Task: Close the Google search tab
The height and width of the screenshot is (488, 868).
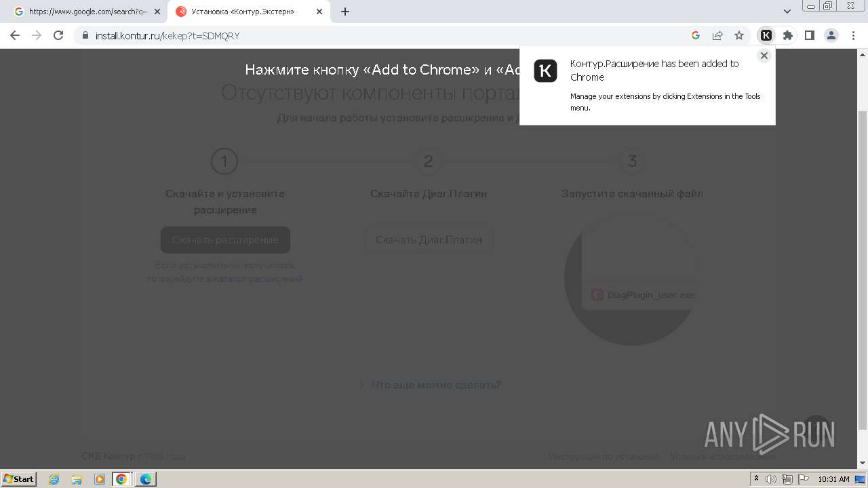Action: 157,12
